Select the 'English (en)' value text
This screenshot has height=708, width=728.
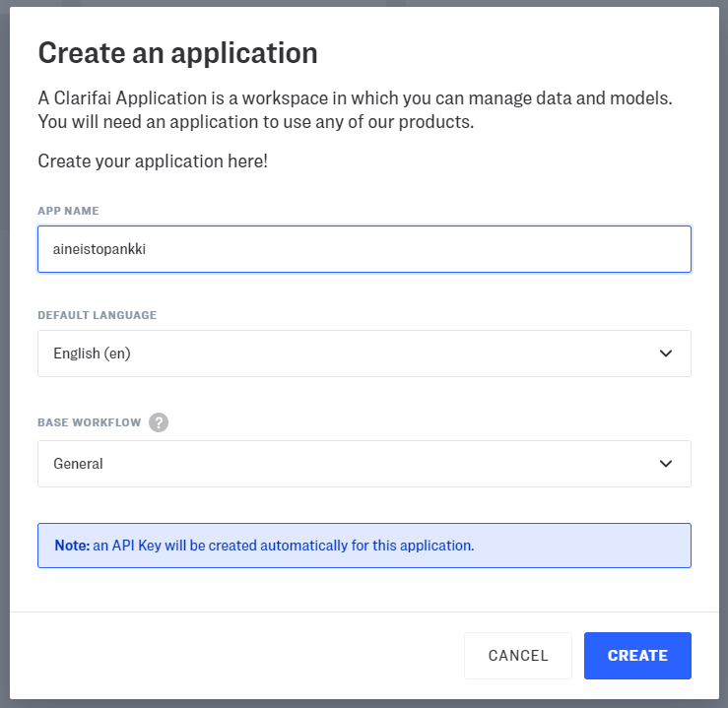[x=92, y=354]
